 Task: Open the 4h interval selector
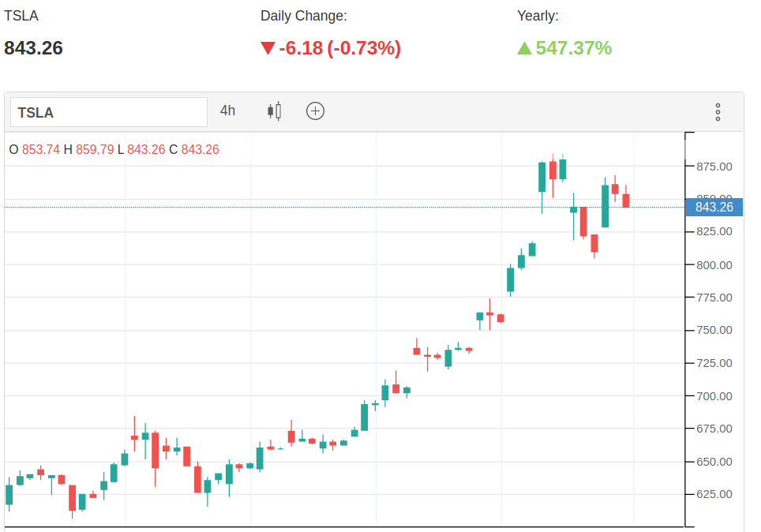227,111
